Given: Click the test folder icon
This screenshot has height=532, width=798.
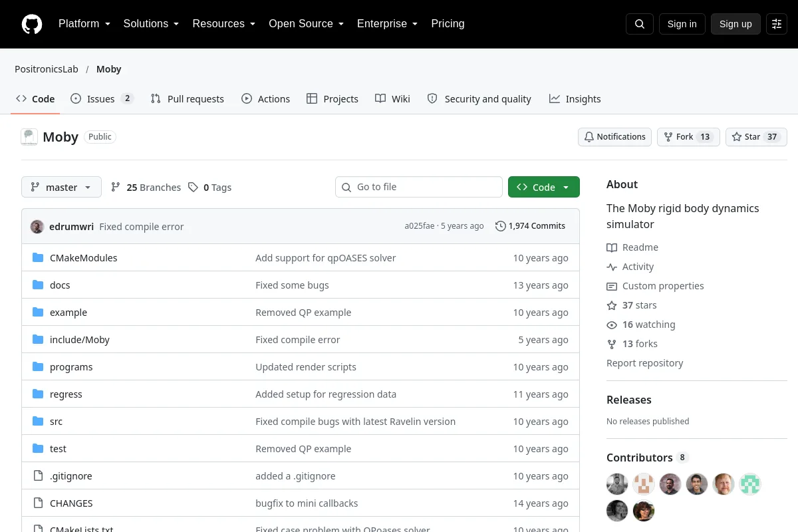Looking at the screenshot, I should (38, 449).
